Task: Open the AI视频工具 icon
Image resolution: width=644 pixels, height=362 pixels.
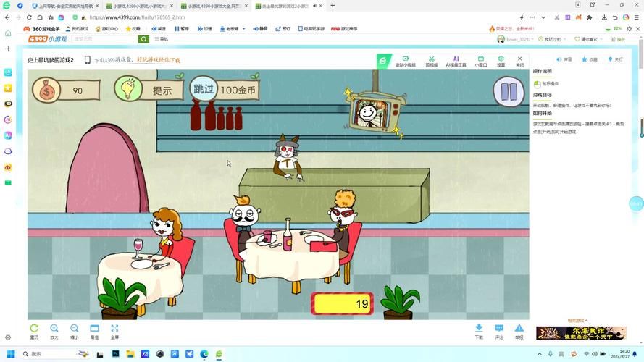Action: (x=456, y=61)
